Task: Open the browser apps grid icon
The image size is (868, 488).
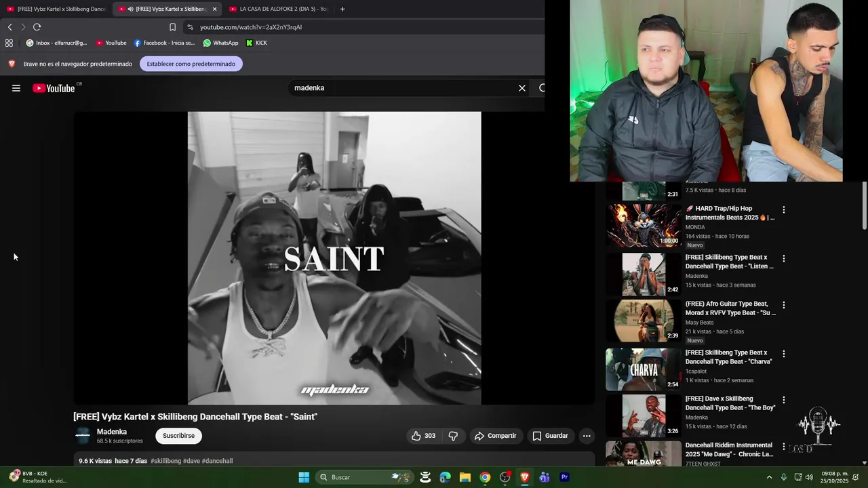Action: (x=9, y=43)
